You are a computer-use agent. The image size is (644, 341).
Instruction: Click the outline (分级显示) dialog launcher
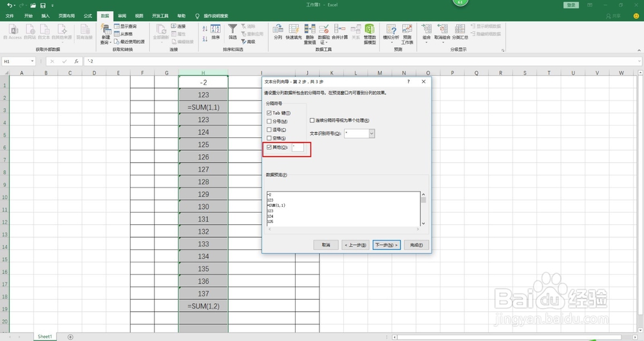pos(503,50)
